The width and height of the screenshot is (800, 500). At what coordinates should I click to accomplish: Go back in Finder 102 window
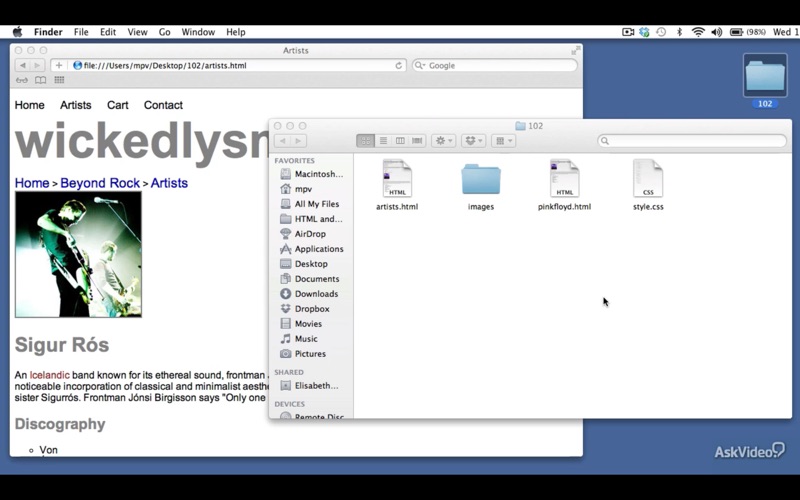pos(283,141)
